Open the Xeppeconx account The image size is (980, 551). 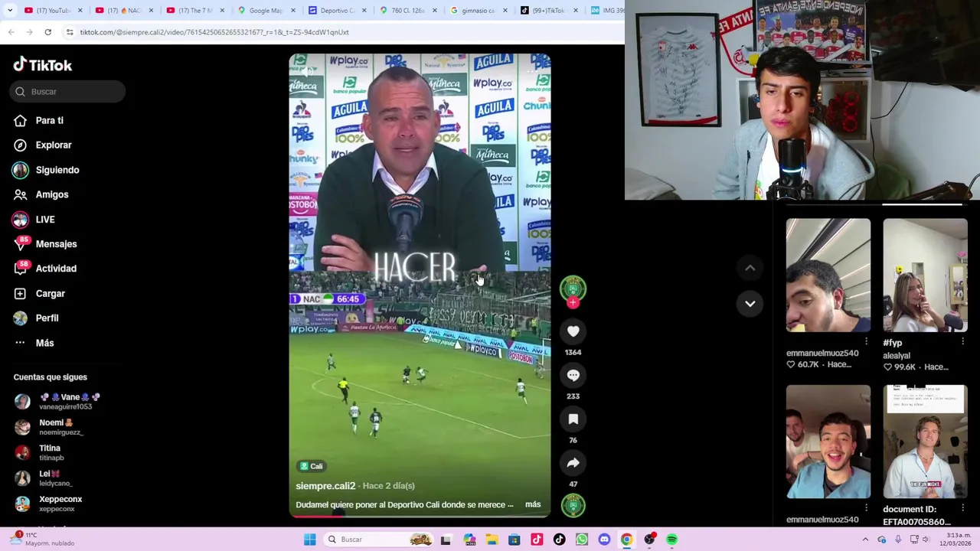pyautogui.click(x=50, y=504)
